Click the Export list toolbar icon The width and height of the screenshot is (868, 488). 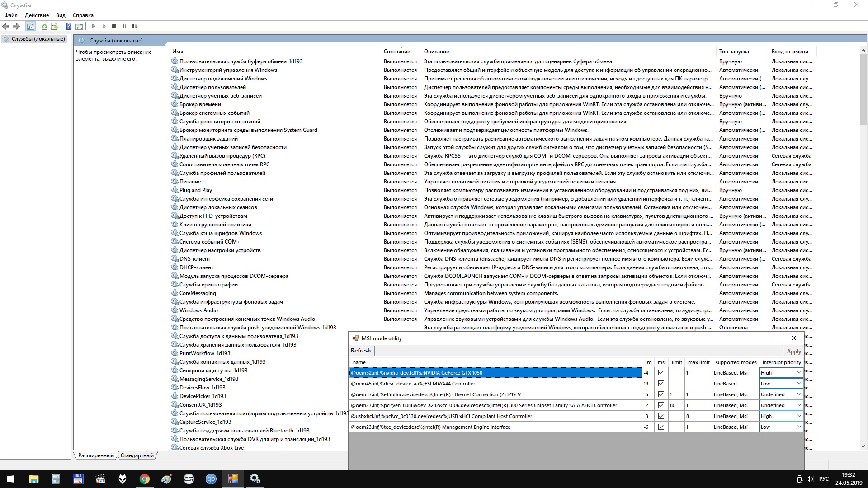pos(55,27)
